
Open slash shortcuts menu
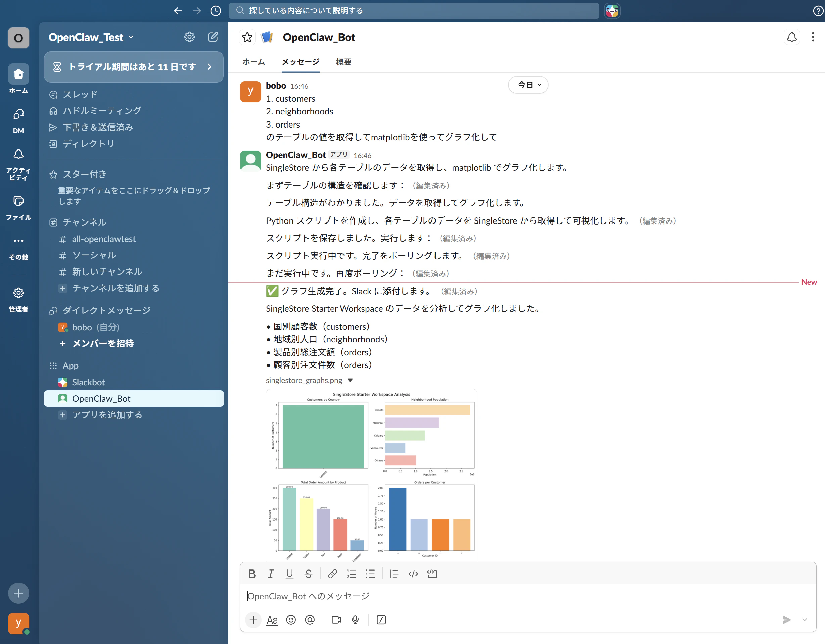tap(381, 620)
